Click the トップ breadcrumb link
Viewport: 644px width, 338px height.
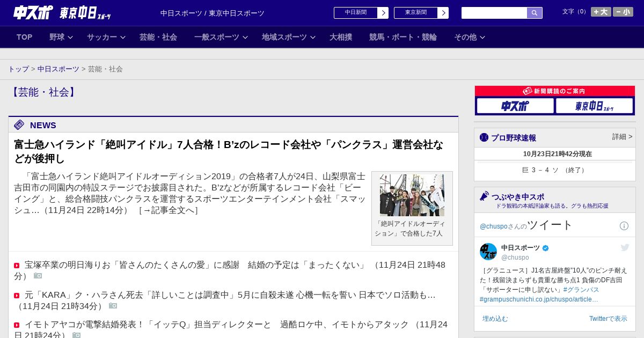point(18,69)
